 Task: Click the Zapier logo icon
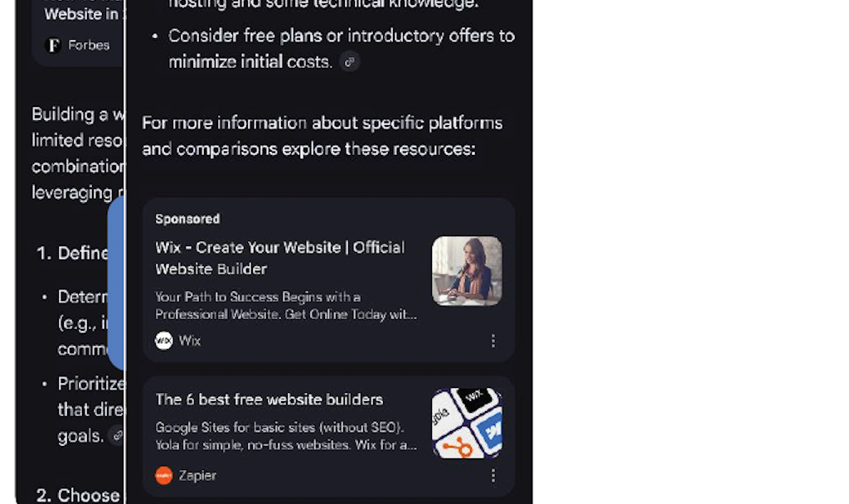coord(163,475)
